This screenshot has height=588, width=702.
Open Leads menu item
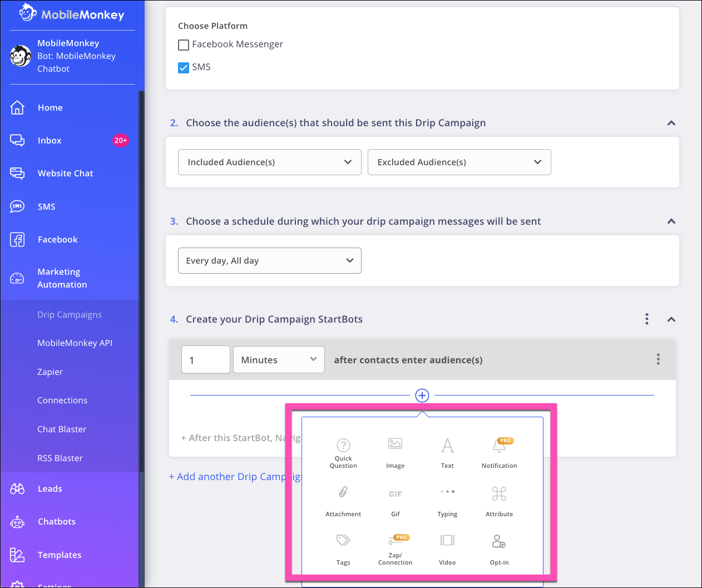[x=50, y=488]
